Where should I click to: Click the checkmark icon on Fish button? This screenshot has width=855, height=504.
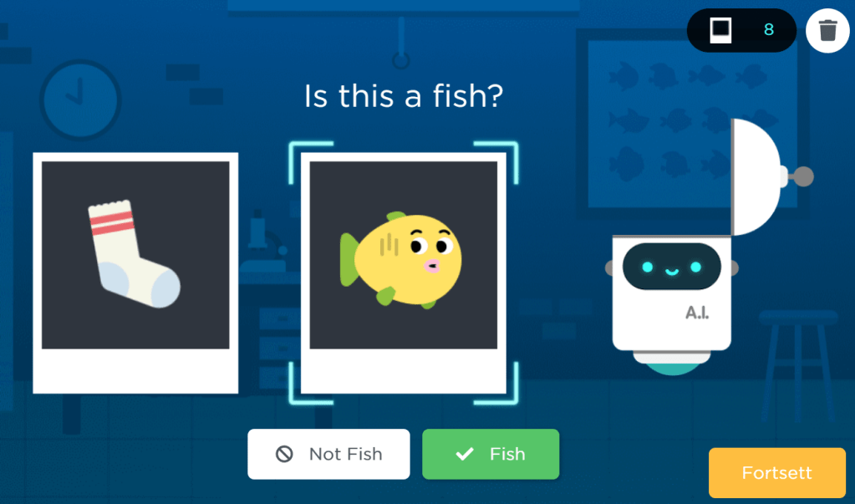[465, 454]
